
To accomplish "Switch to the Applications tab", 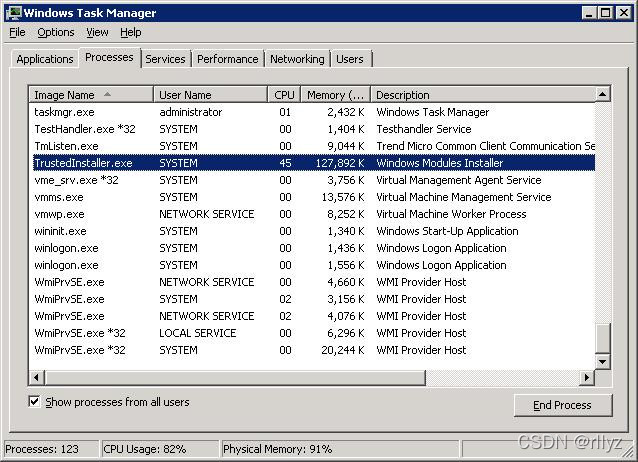I will pos(45,59).
